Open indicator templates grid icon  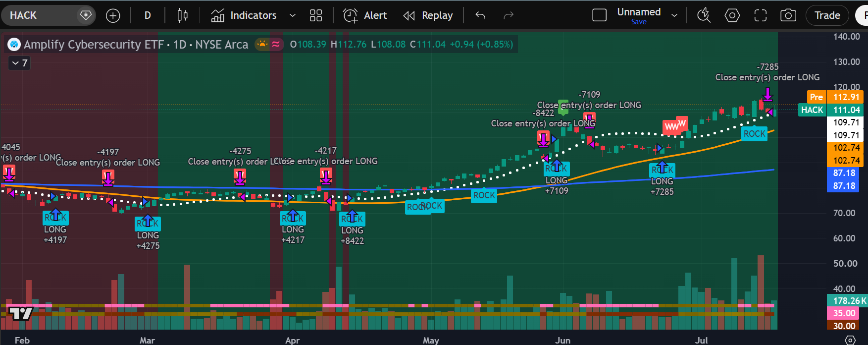[316, 16]
